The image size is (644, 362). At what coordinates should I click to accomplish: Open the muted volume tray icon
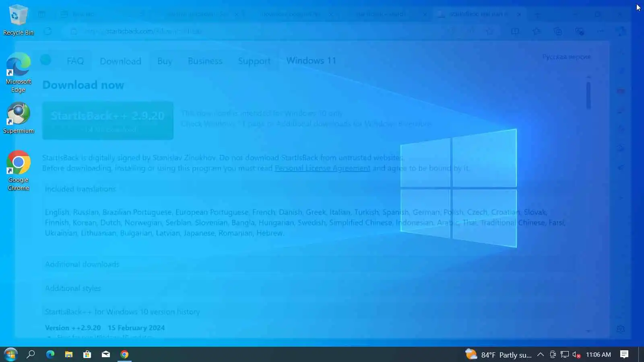point(576,354)
